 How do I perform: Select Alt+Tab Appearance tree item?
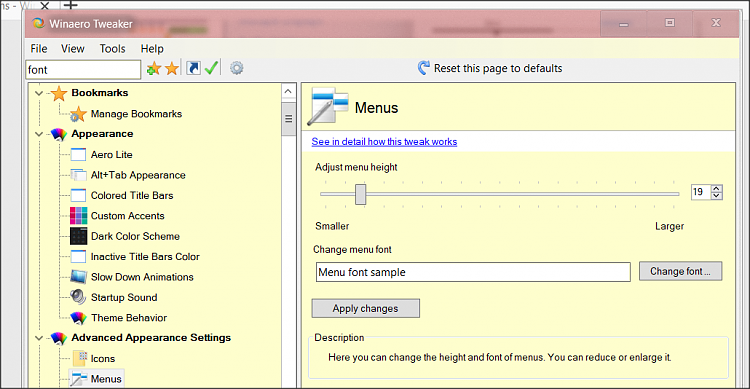138,175
